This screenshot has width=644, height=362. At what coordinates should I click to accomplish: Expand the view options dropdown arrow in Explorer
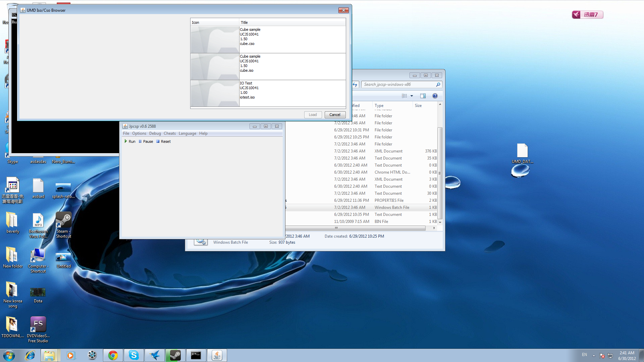[412, 96]
